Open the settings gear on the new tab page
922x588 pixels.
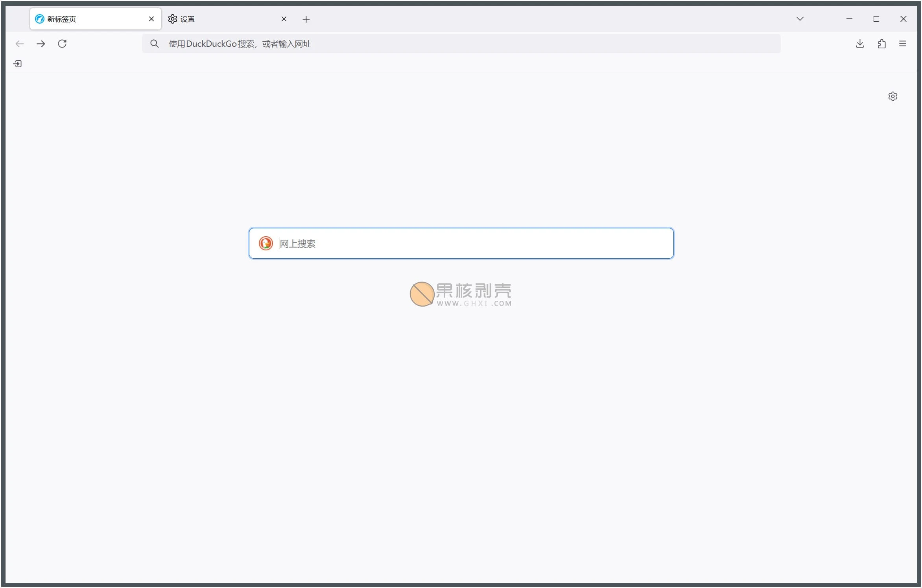click(892, 96)
